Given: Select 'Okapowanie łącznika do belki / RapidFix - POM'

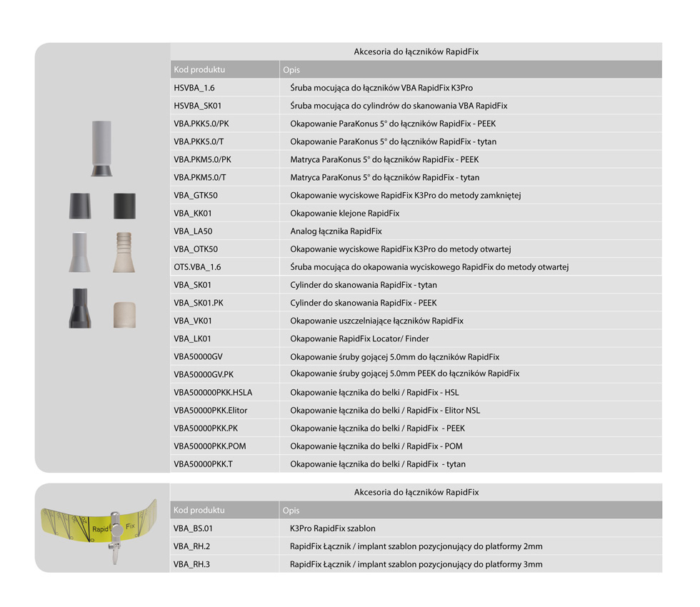Looking at the screenshot, I should pos(376,446).
